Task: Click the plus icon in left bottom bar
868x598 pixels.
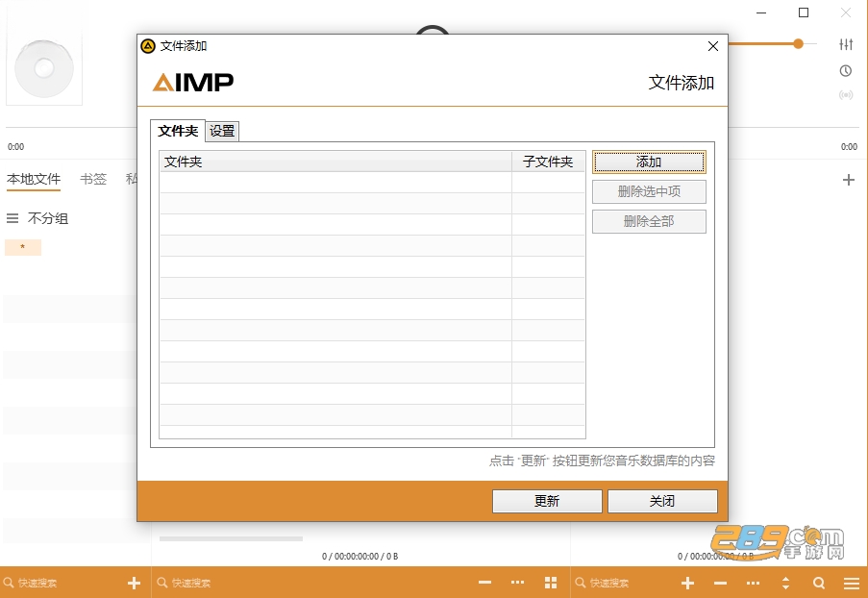Action: [x=134, y=583]
